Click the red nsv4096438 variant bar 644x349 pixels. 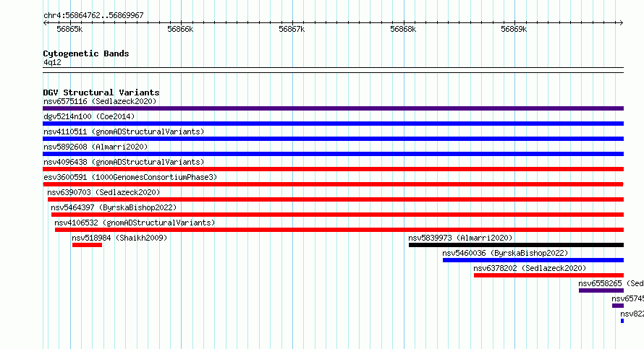[x=333, y=169]
